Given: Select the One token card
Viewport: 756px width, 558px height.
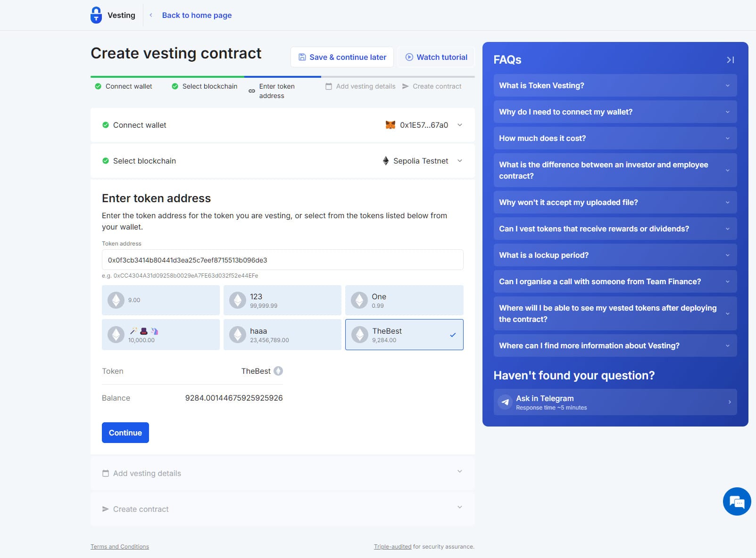Looking at the screenshot, I should point(404,300).
